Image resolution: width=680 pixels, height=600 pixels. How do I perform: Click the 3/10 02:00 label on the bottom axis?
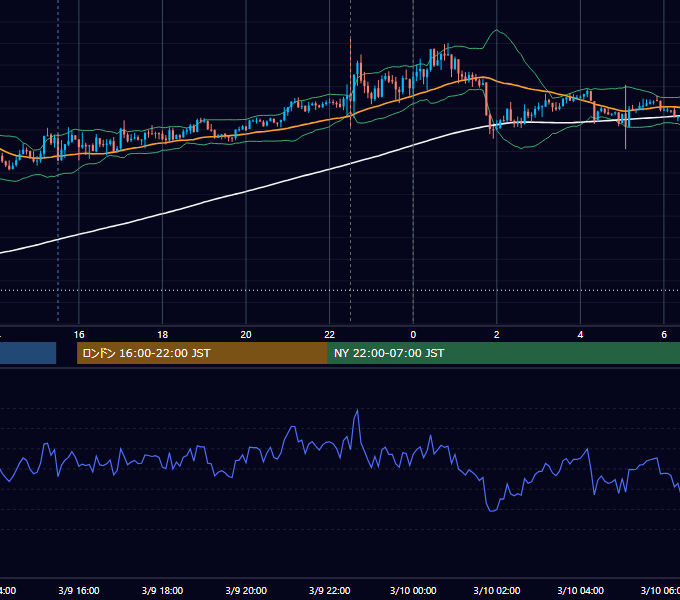pyautogui.click(x=497, y=590)
